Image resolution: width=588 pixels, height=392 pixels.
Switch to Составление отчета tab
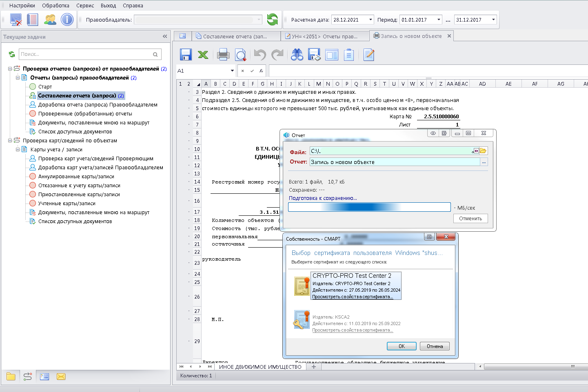[235, 36]
